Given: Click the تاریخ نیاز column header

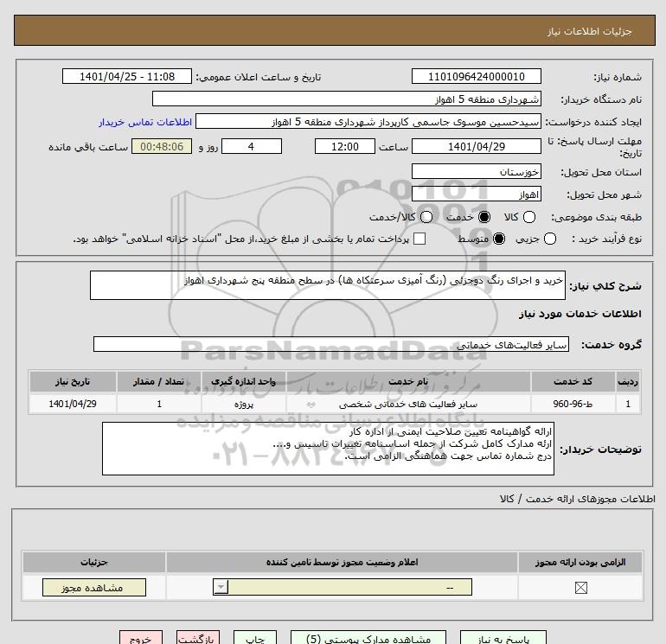Looking at the screenshot, I should (x=73, y=381).
